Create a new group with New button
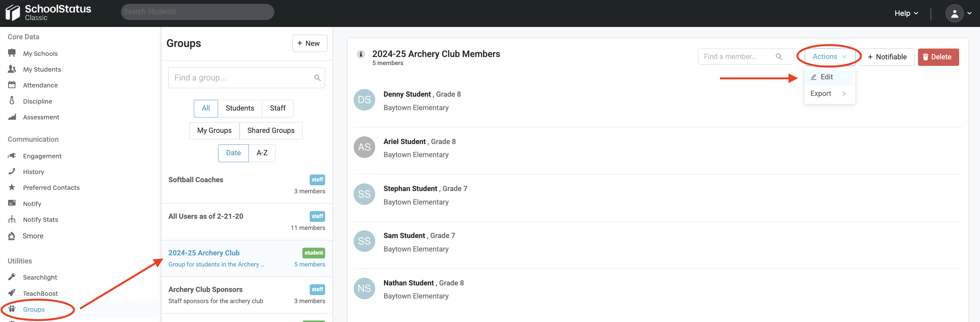The height and width of the screenshot is (322, 980). 309,44
